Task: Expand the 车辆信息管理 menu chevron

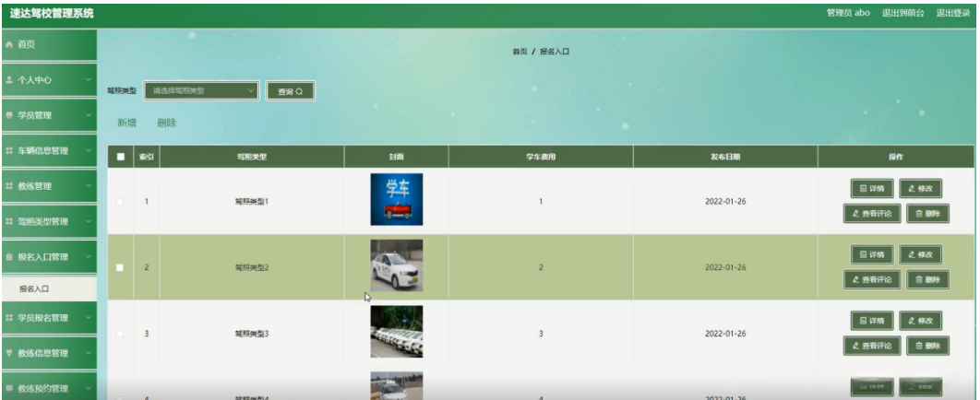Action: coord(88,151)
